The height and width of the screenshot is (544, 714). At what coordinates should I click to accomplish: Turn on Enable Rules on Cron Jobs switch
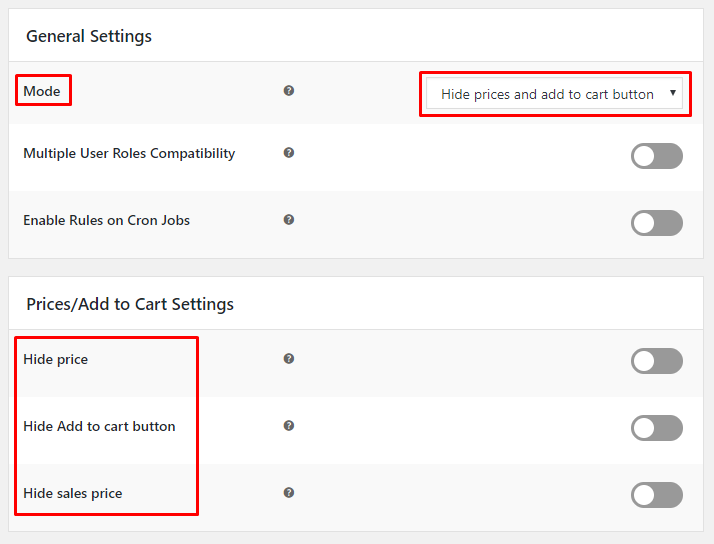[x=656, y=222]
